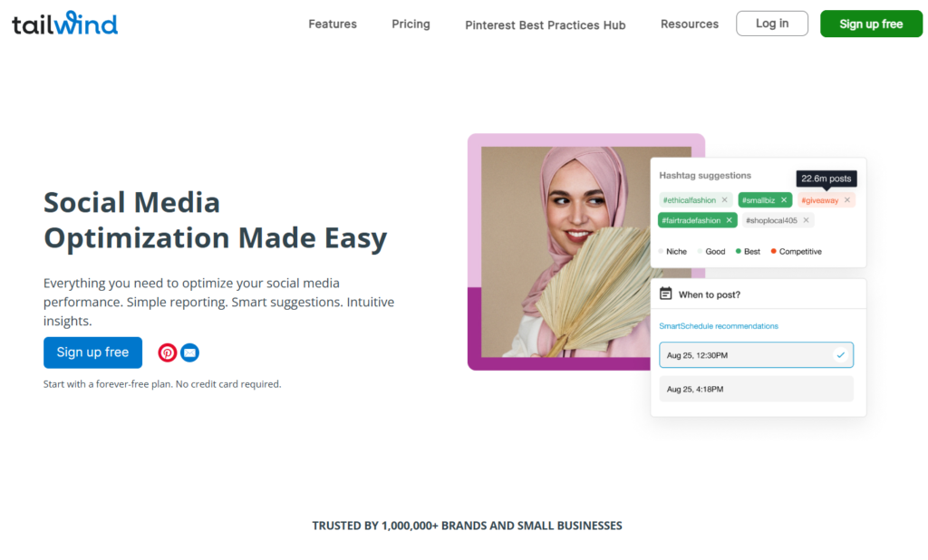
Task: Remove the #smallbiz hashtag with its X
Action: 784,200
